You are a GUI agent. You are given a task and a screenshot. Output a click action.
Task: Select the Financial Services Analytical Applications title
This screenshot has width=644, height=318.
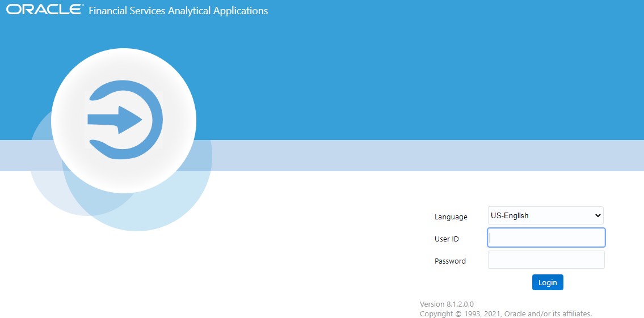pos(178,11)
